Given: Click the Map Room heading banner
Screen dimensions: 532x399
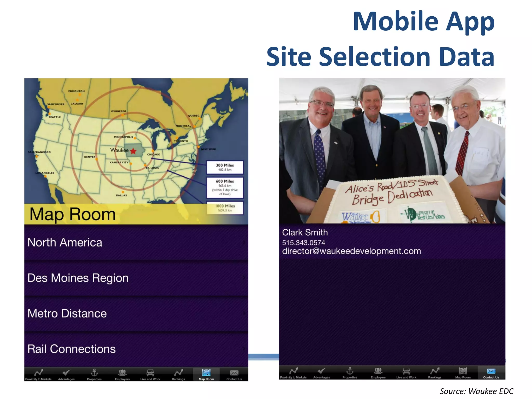Looking at the screenshot, I should tap(136, 214).
